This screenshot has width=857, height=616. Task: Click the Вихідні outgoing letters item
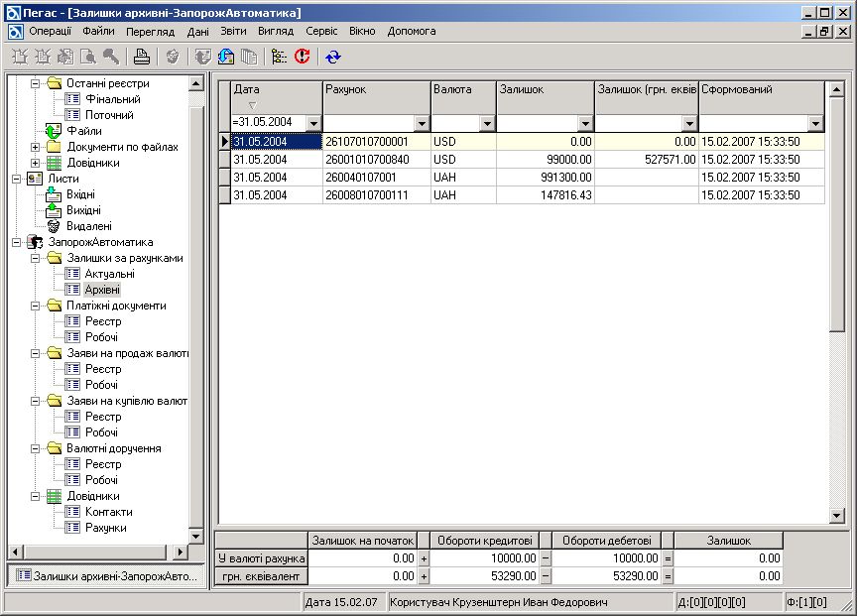point(82,210)
